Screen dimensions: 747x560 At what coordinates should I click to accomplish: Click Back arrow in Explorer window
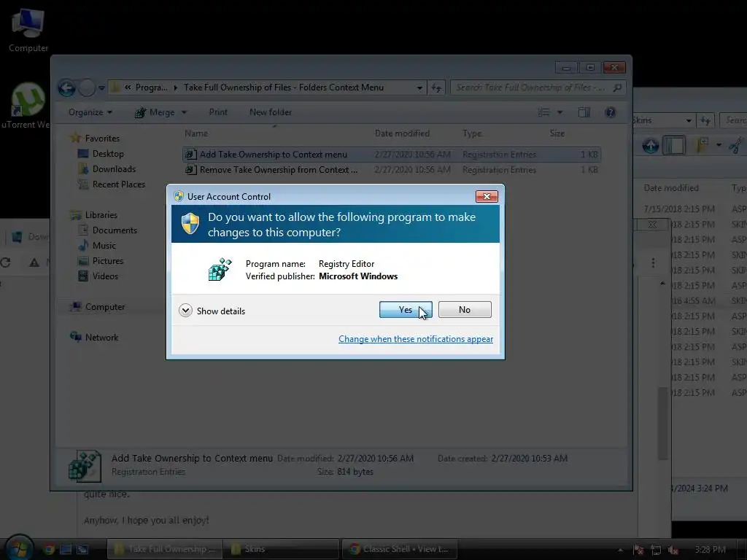[66, 87]
